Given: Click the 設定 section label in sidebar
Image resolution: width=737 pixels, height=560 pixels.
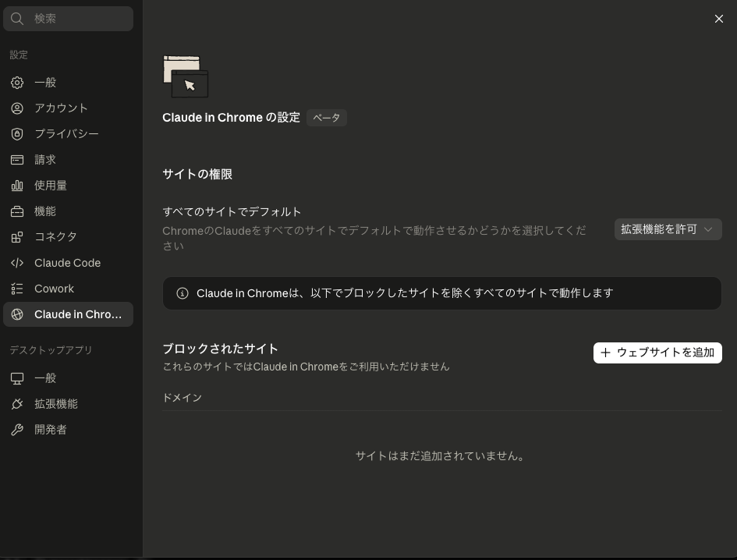Looking at the screenshot, I should click(x=19, y=55).
